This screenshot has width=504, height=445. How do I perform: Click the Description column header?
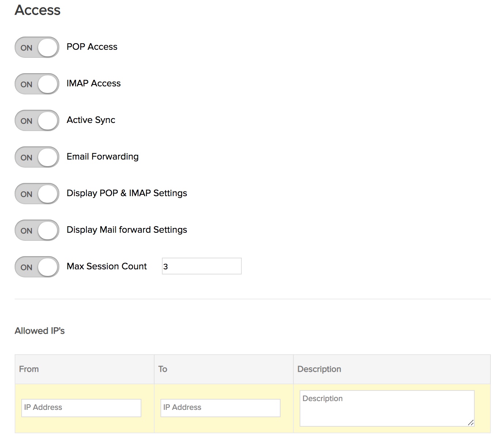pos(319,369)
